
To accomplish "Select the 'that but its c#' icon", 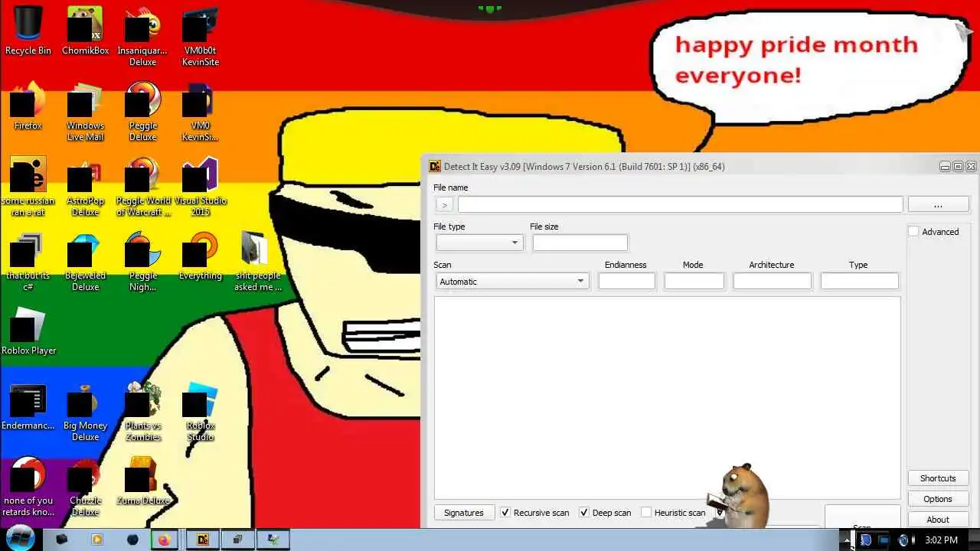I will click(28, 261).
